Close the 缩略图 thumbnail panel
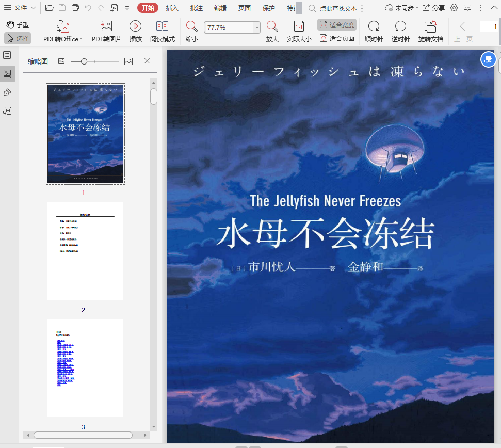Viewport: 501px width, 448px height. (147, 61)
